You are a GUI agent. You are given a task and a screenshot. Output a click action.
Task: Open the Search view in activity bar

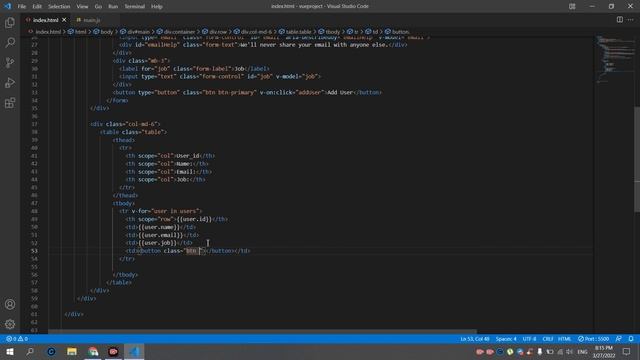coord(10,42)
